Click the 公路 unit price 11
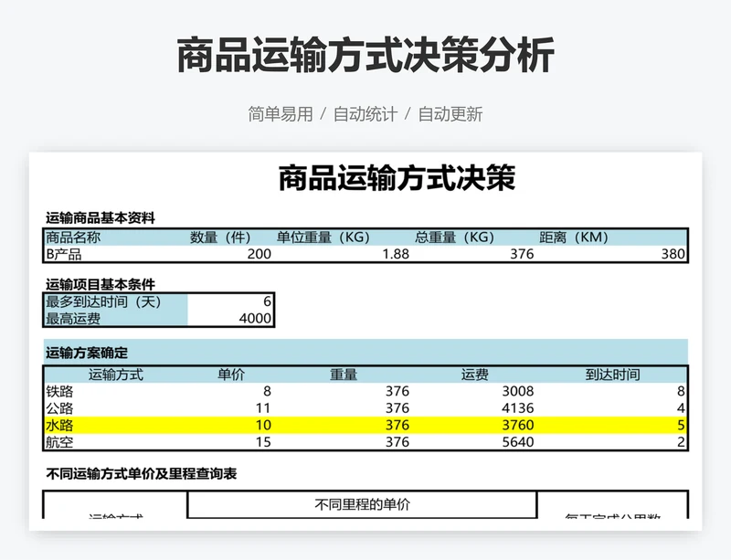 pyautogui.click(x=263, y=408)
